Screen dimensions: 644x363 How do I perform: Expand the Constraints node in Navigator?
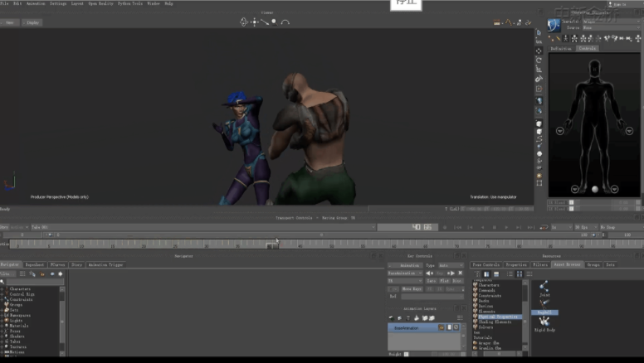pos(2,300)
